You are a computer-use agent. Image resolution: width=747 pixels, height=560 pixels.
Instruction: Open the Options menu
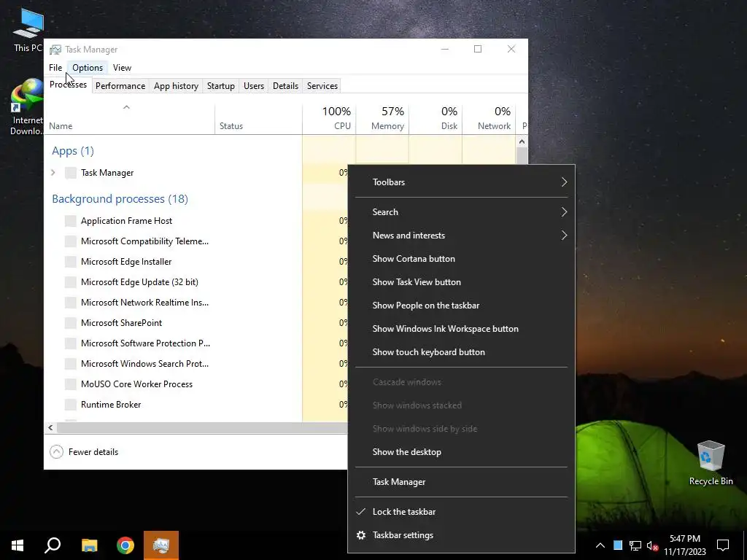(x=88, y=68)
